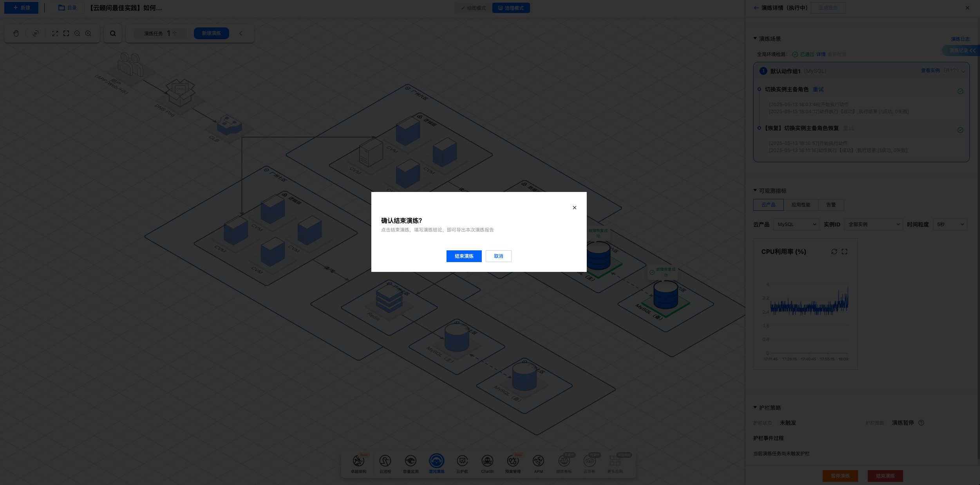Open 混沌演练 monkey icon in dock

click(x=436, y=461)
